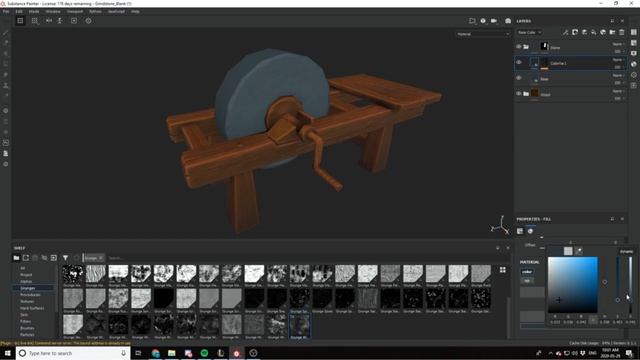Add a new paint layer

(584, 32)
